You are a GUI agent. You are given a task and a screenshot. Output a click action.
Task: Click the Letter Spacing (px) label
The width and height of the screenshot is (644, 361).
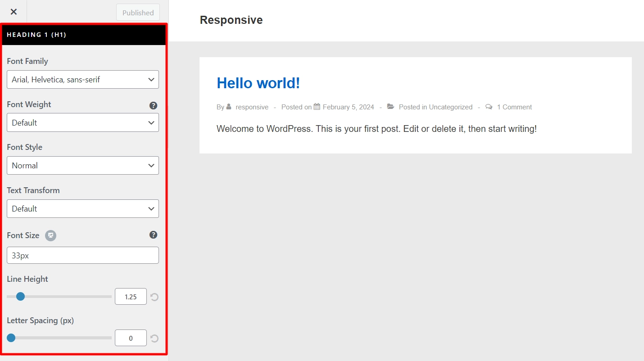(x=41, y=320)
